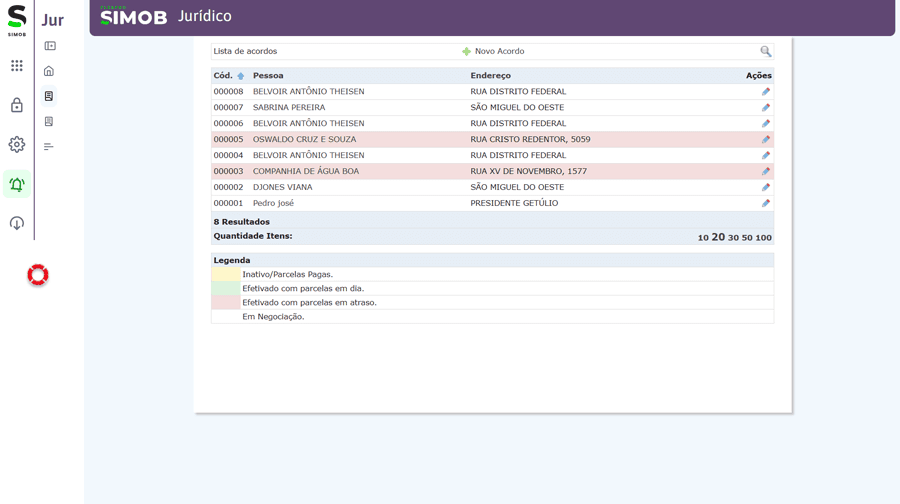The image size is (900, 504).
Task: Open help via the red lifebuoy icon
Action: [38, 275]
